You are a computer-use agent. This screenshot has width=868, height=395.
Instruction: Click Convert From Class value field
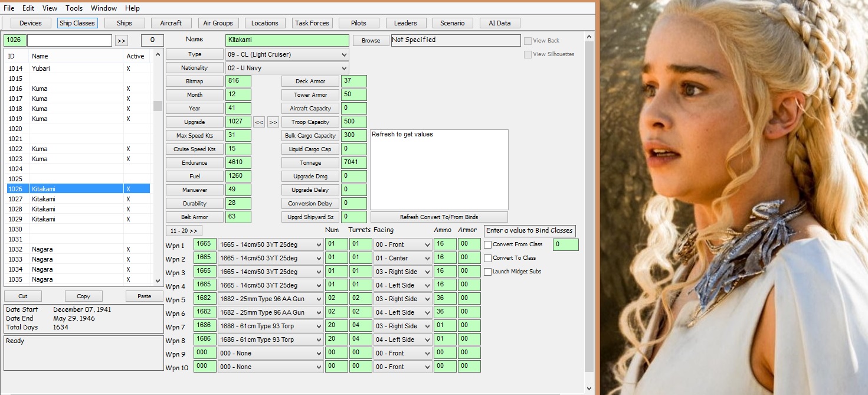565,244
